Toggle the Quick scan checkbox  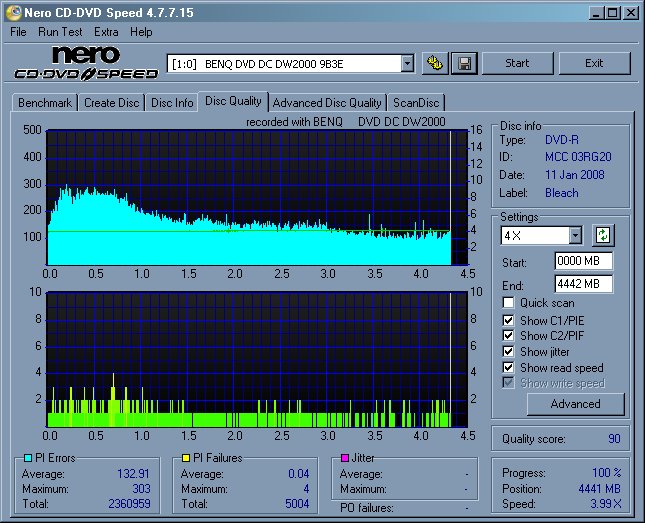[x=508, y=303]
